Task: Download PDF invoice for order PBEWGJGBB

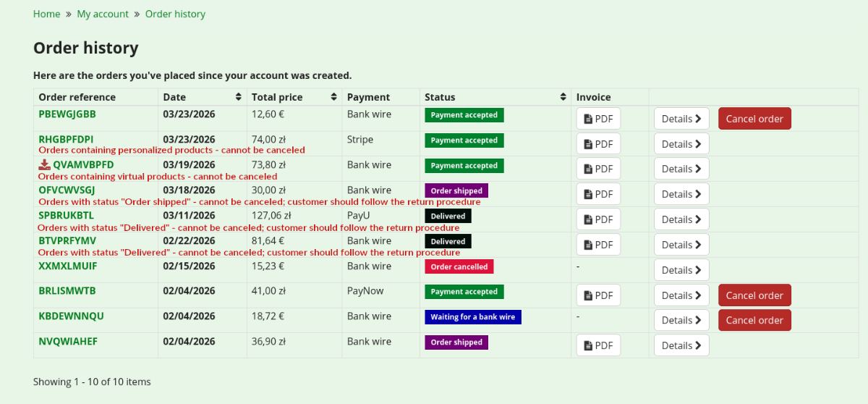Action: coord(598,119)
